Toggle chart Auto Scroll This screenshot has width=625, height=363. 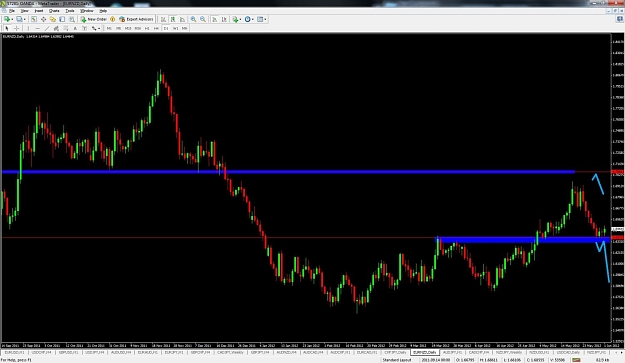tap(215, 19)
